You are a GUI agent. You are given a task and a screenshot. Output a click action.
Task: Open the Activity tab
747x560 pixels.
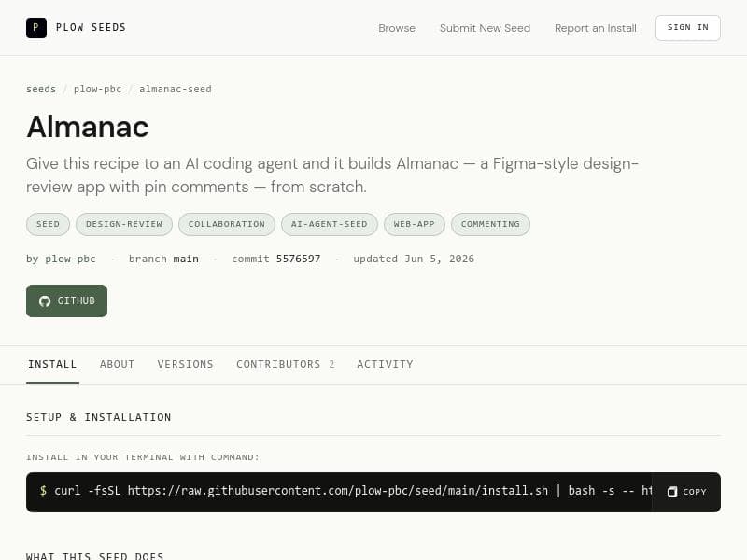(x=385, y=364)
